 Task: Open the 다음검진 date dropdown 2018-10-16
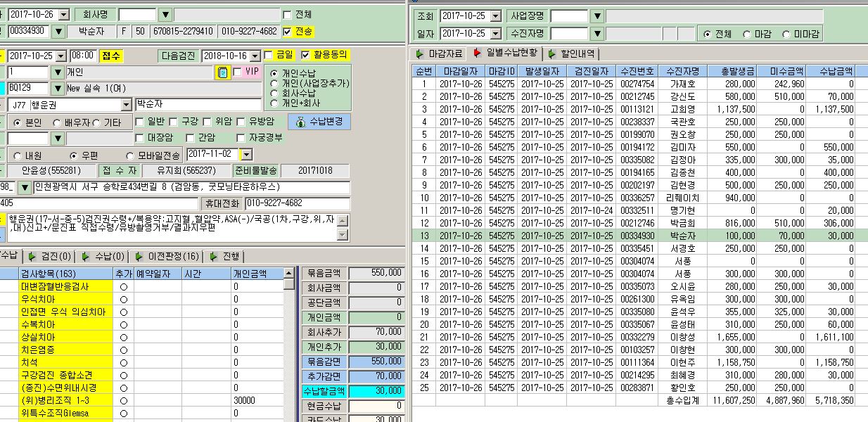coord(256,56)
